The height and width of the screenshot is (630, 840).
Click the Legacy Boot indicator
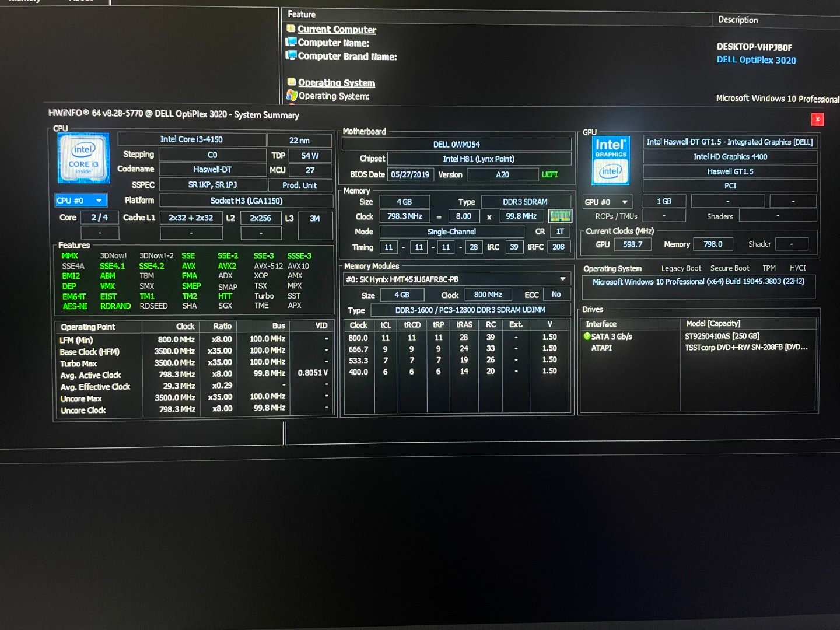[681, 268]
